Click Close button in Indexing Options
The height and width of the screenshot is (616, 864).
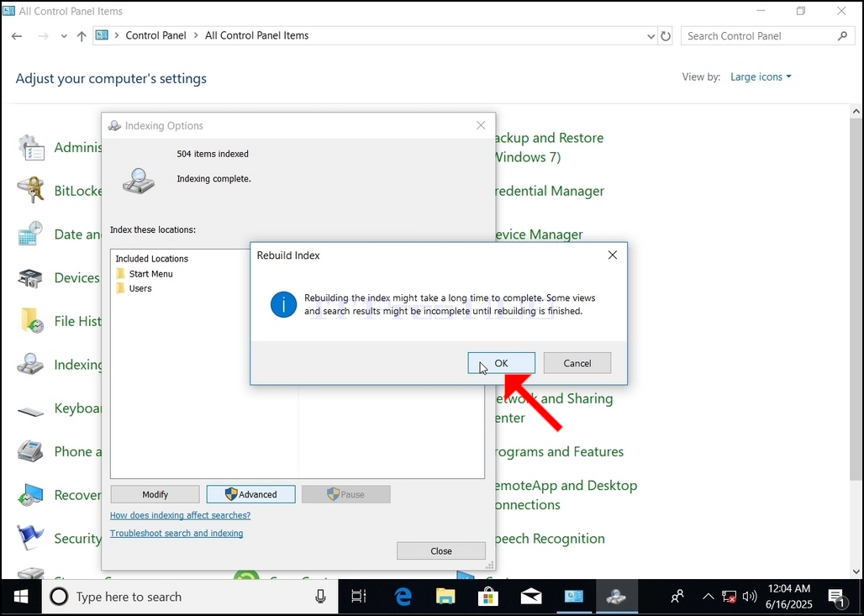click(x=440, y=551)
